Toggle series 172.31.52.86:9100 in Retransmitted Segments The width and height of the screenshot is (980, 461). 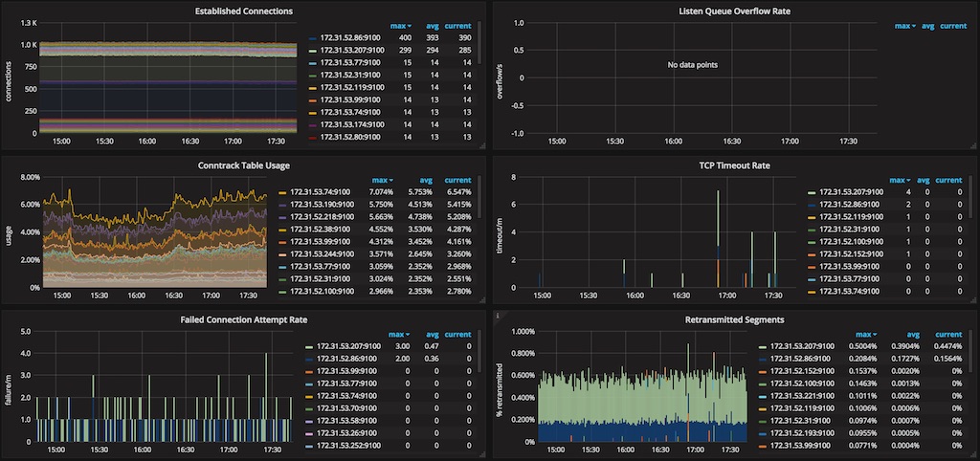(799, 359)
